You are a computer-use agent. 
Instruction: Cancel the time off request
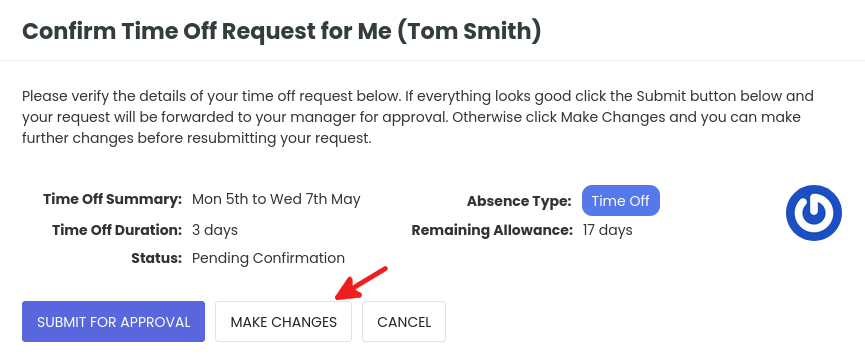click(404, 322)
